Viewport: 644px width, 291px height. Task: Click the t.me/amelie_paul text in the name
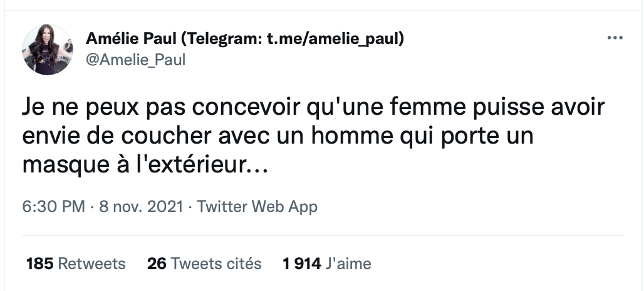coord(332,39)
